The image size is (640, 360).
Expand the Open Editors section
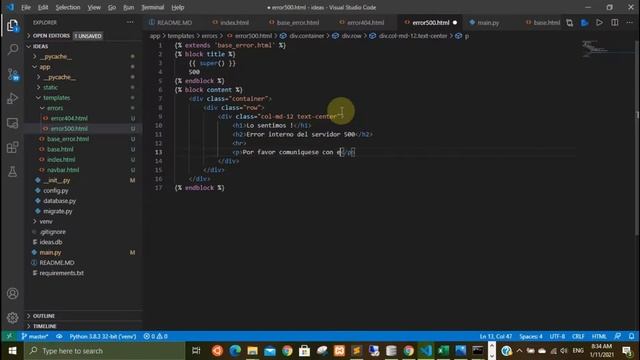(51, 36)
